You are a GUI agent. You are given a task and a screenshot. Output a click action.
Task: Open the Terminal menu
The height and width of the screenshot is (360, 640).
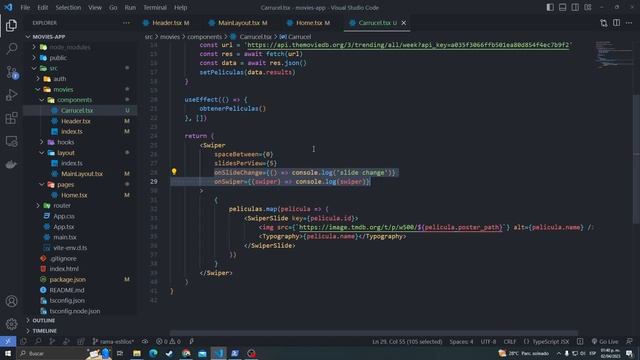[155, 7]
